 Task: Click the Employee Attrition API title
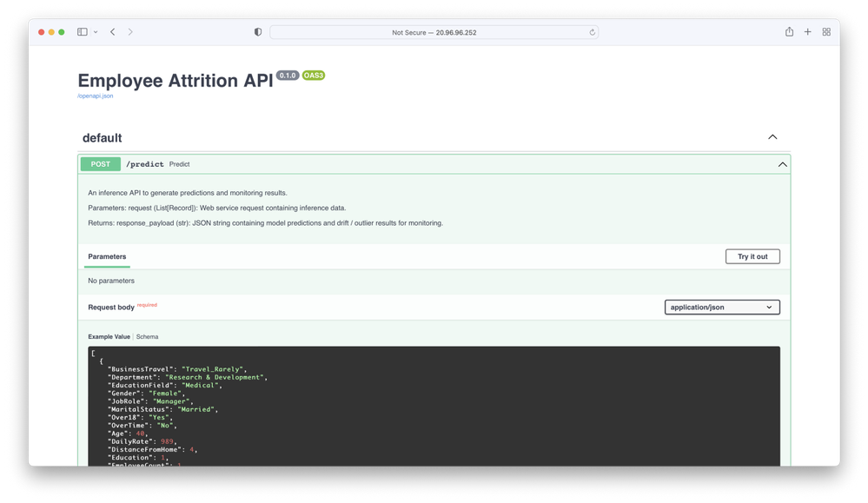[x=176, y=81]
